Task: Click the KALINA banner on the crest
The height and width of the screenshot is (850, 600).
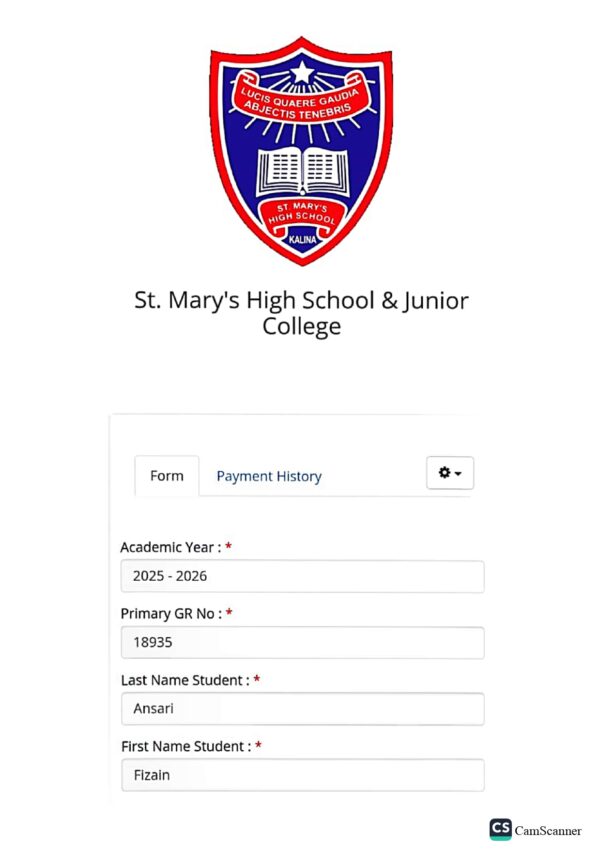Action: click(x=302, y=239)
